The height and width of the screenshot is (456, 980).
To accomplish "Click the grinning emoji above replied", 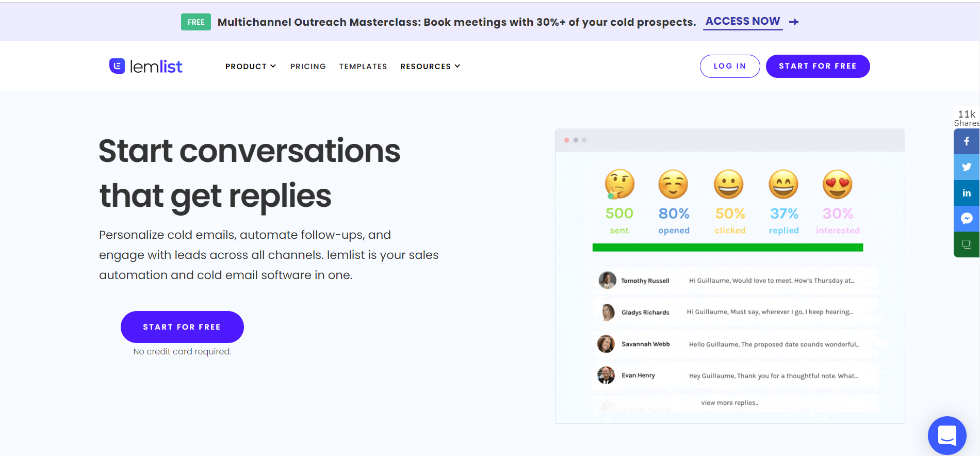I will [x=783, y=184].
